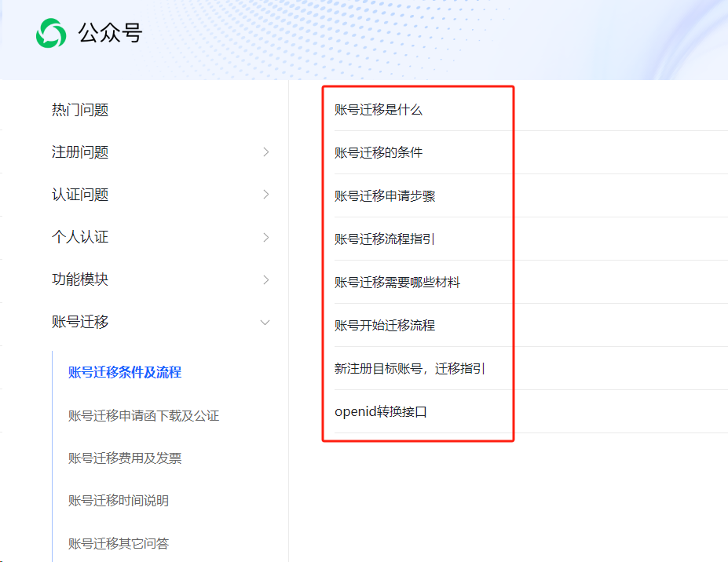Screen dimensions: 728x562
Task: Open the 账号迁移申请步骤 article
Action: click(x=385, y=196)
